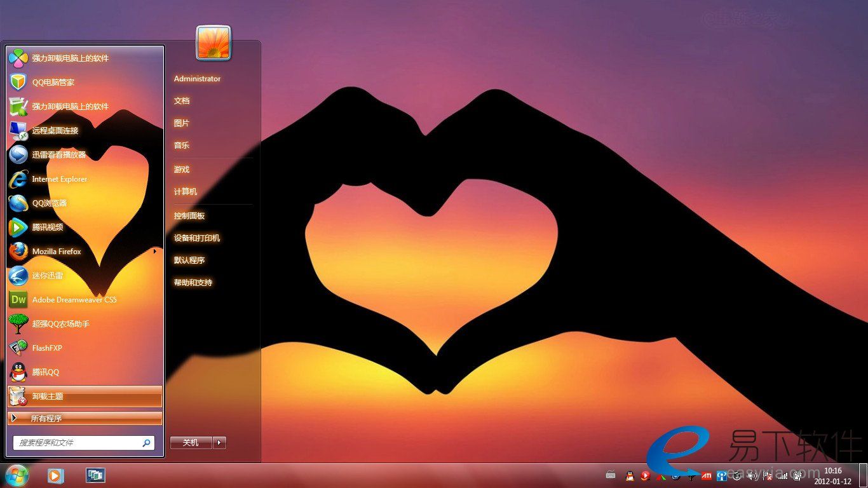
Task: Click the Windows Start orb
Action: (17, 475)
